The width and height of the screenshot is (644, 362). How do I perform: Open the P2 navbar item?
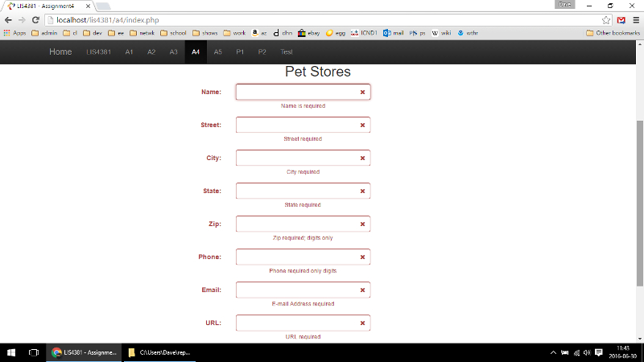pos(262,51)
